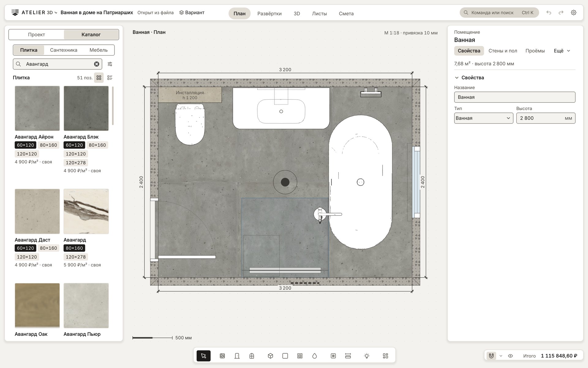Collapse the Свойства section

point(469,78)
